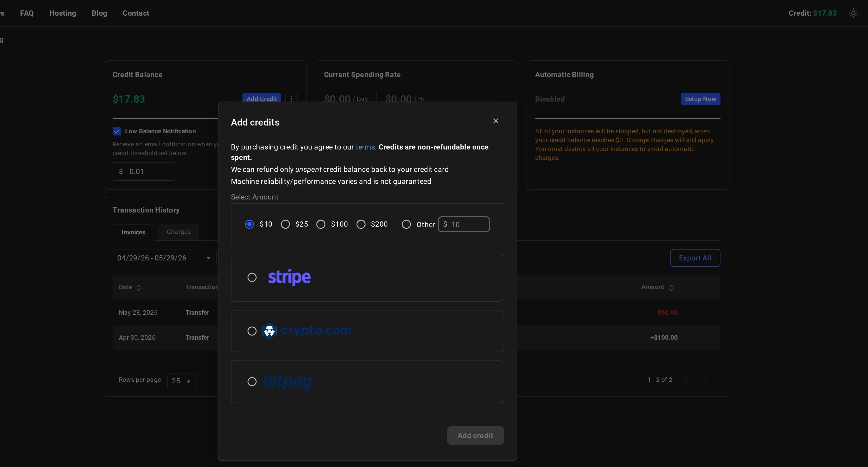Open the Rows per page dropdown
The image size is (868, 467).
[x=182, y=381]
